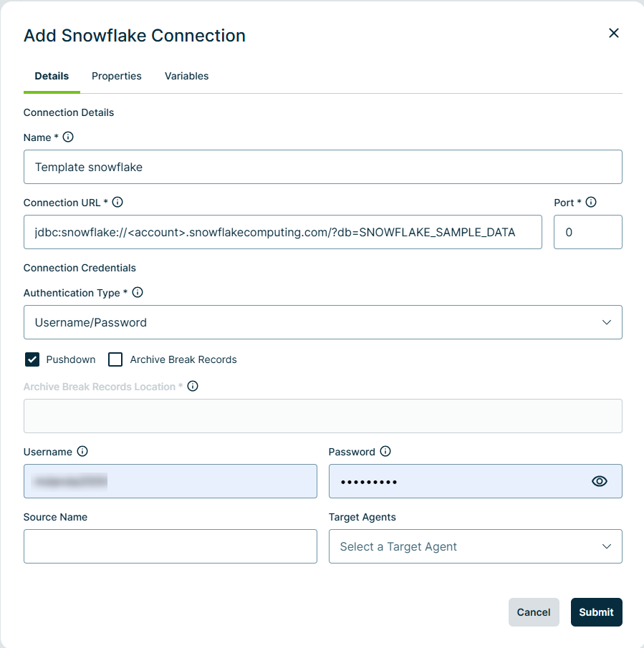Image resolution: width=644 pixels, height=648 pixels.
Task: Click the info icon next to Port
Action: pyautogui.click(x=591, y=202)
